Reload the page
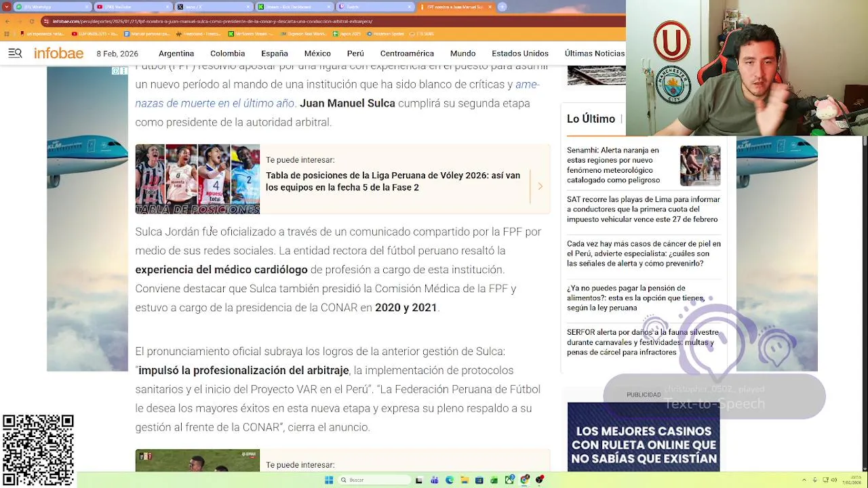The height and width of the screenshot is (488, 868). 31,21
